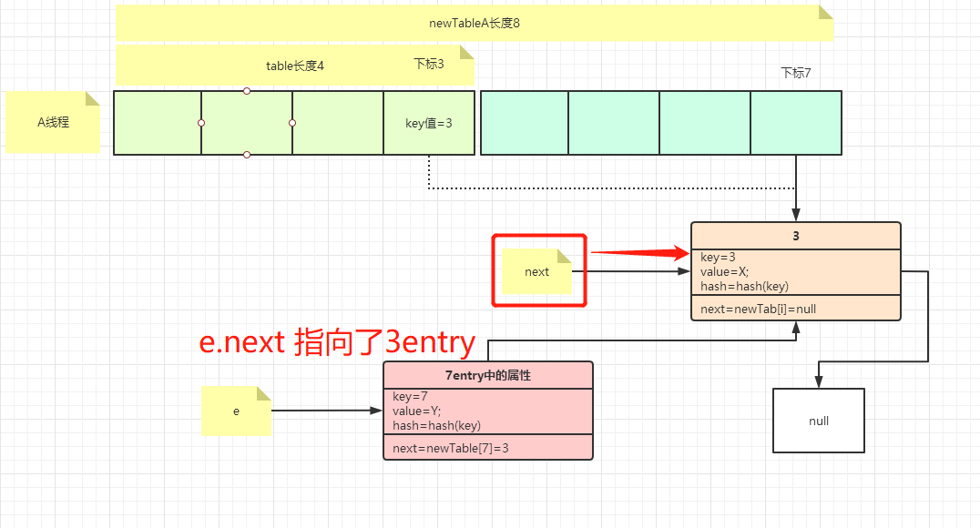Select the next=newTable[7]=3 field
980x528 pixels.
pos(487,447)
